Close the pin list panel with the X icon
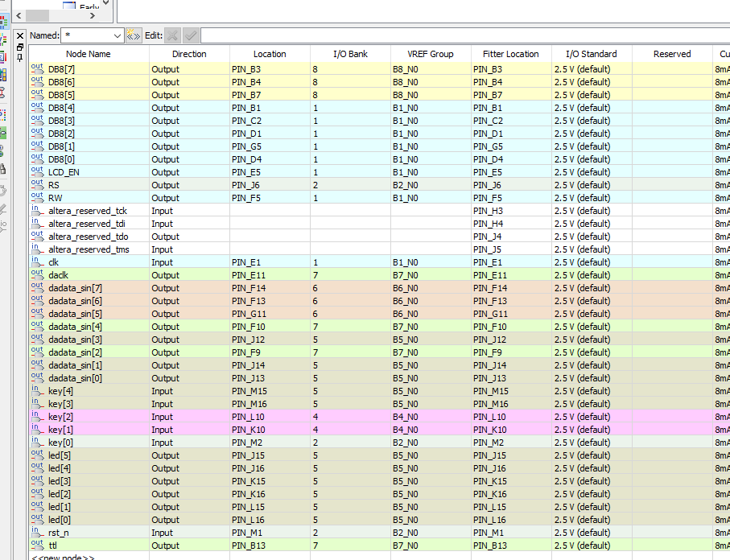The width and height of the screenshot is (730, 560). [20, 36]
